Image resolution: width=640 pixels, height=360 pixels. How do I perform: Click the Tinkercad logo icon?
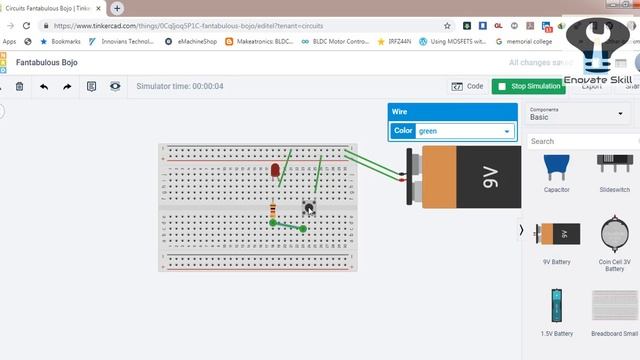click(x=3, y=62)
